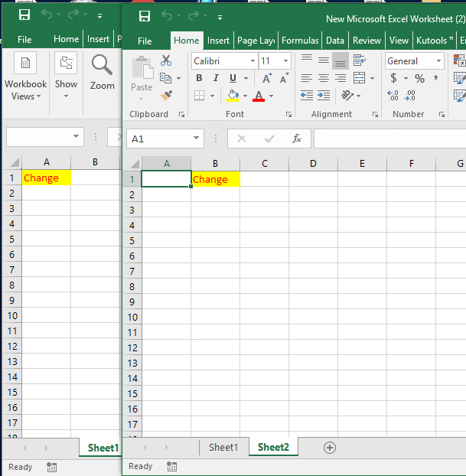The height and width of the screenshot is (476, 466).
Task: Click the Cut scissors icon
Action: (166, 61)
